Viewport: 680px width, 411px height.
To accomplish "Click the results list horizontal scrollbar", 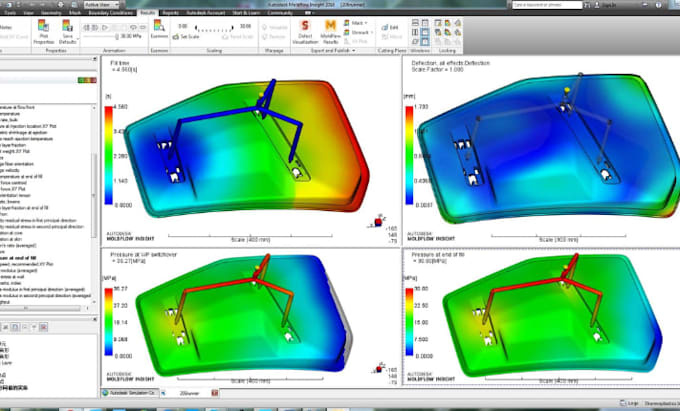I will [x=41, y=308].
